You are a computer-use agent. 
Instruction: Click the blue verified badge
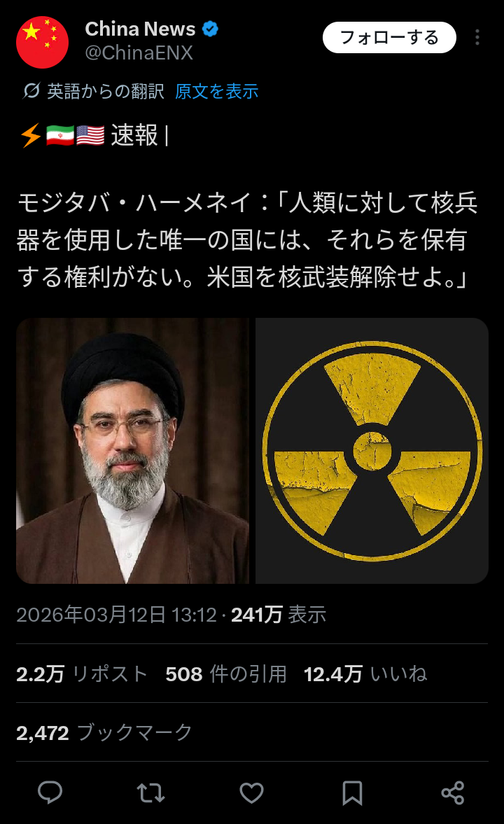pos(210,29)
